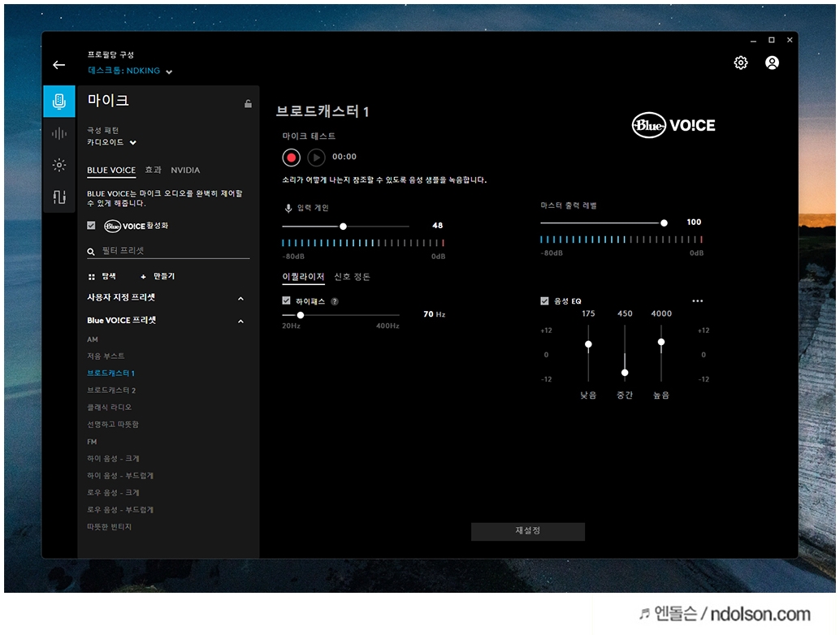
Task: Click the plus icon for 만들기
Action: click(x=143, y=277)
